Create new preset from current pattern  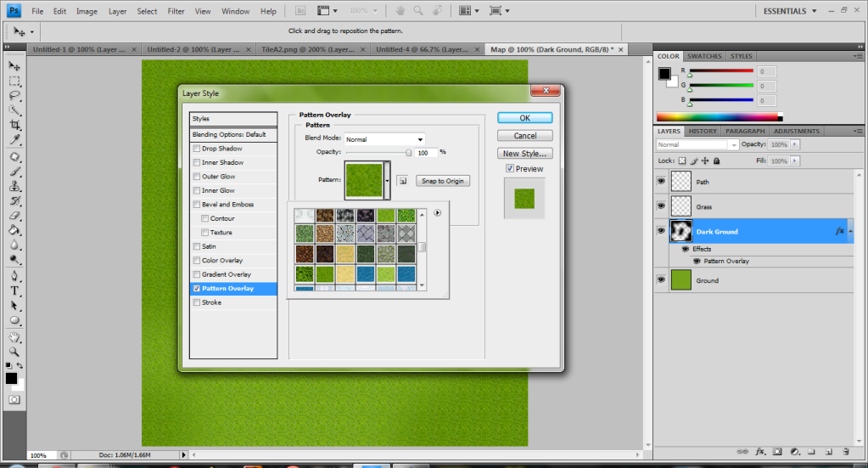[402, 181]
